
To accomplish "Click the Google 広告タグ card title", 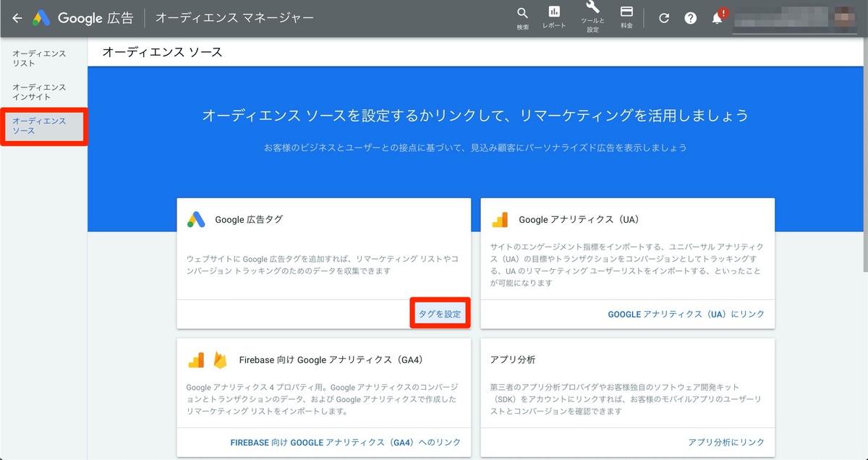I will click(x=249, y=219).
